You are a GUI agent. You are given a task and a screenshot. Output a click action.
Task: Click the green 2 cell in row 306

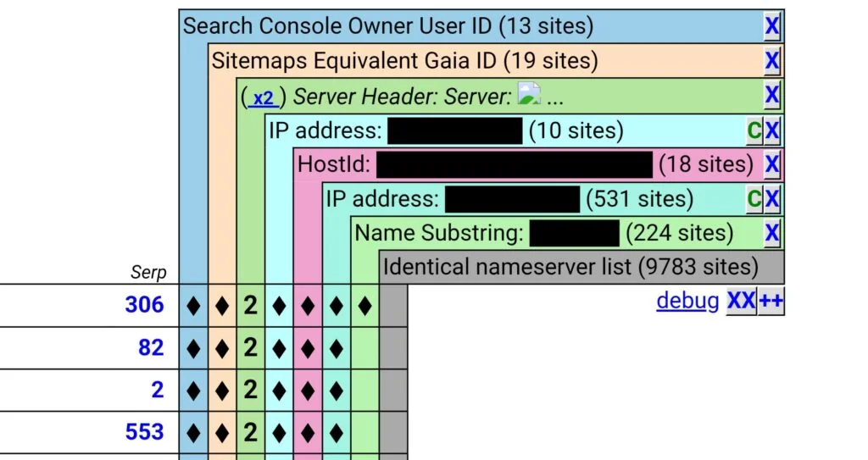pyautogui.click(x=250, y=306)
